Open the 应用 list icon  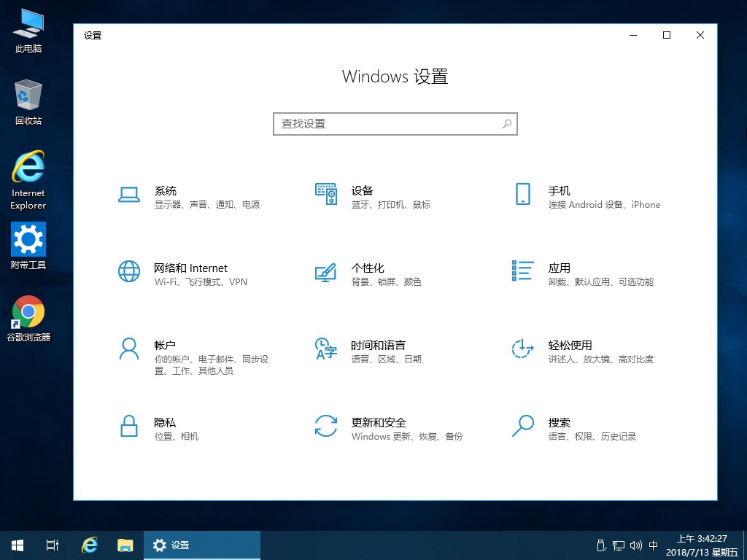click(522, 271)
